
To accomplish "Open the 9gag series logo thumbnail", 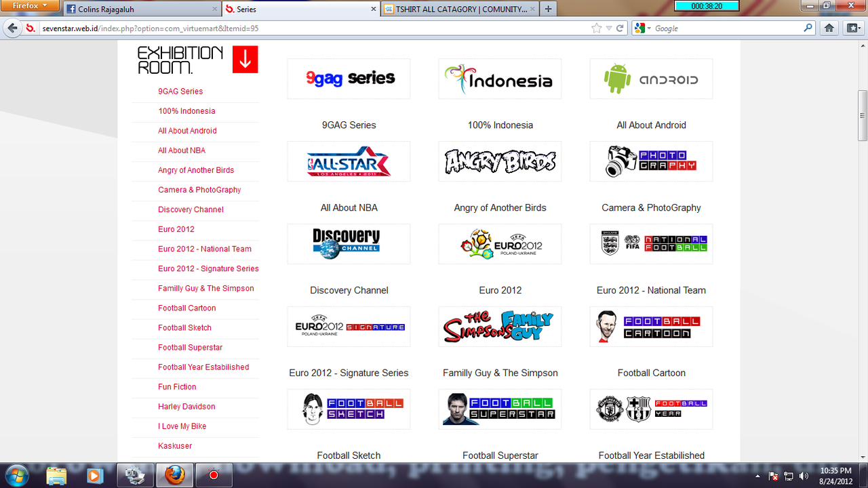I will pyautogui.click(x=349, y=79).
